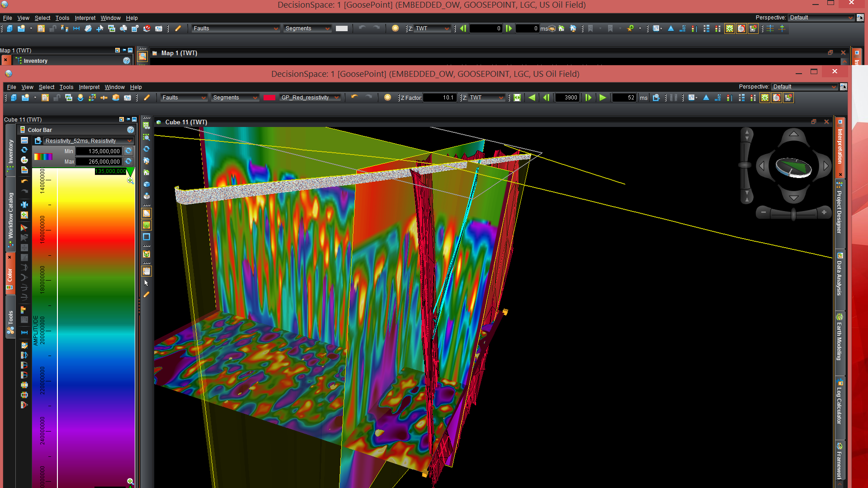Step one frame backward
Viewport: 868px width, 488px height.
546,98
